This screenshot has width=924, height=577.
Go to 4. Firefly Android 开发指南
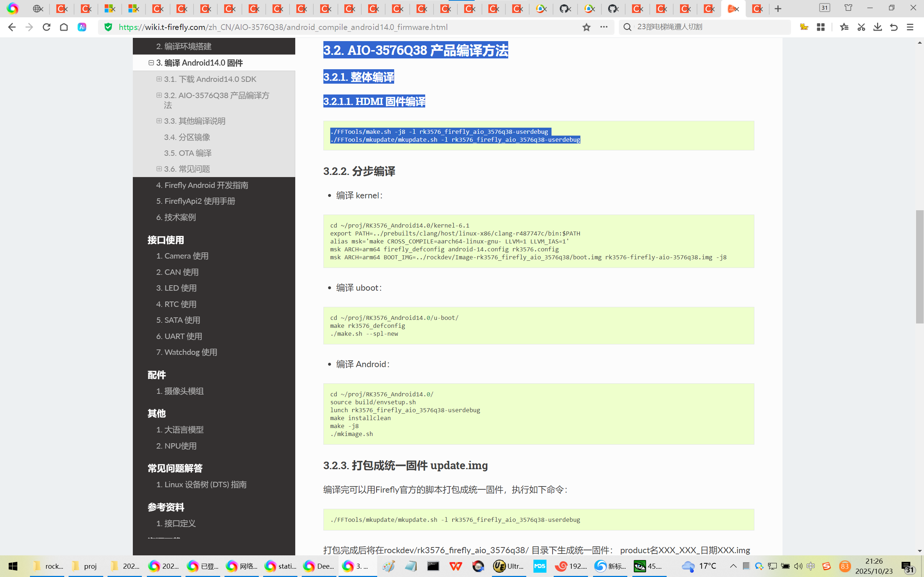[202, 185]
